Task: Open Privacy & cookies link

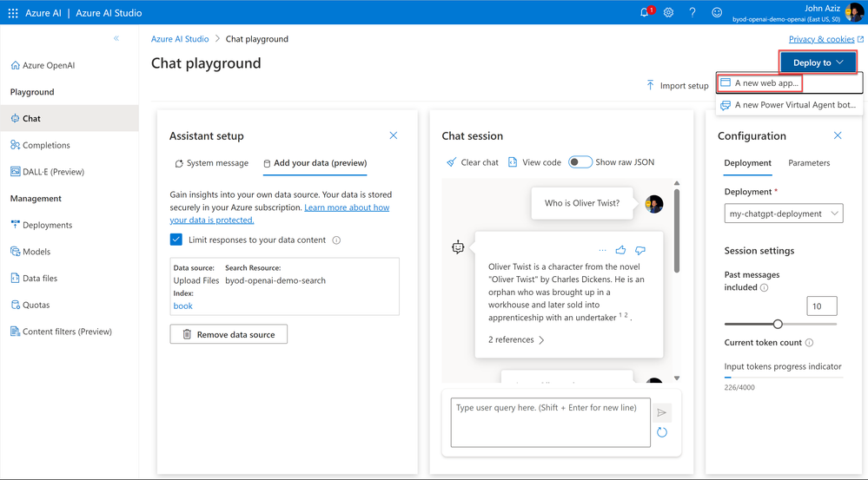Action: [826, 39]
